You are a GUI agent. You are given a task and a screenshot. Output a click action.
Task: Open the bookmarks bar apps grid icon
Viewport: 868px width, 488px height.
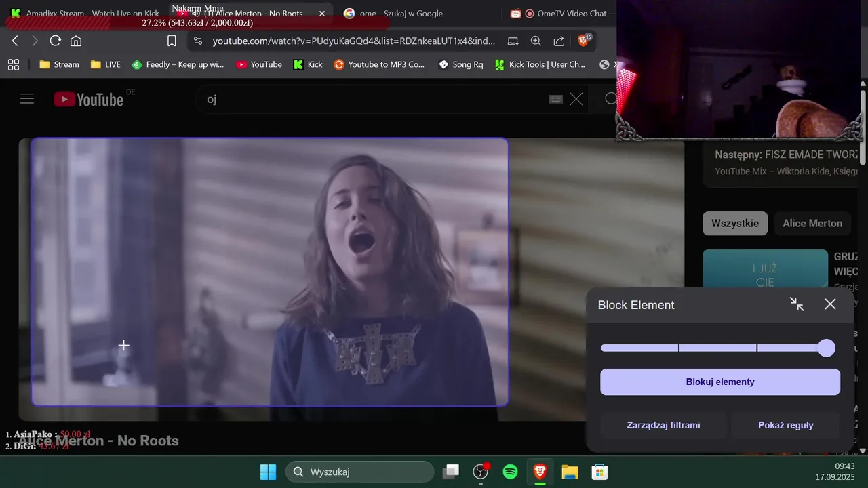(x=14, y=64)
